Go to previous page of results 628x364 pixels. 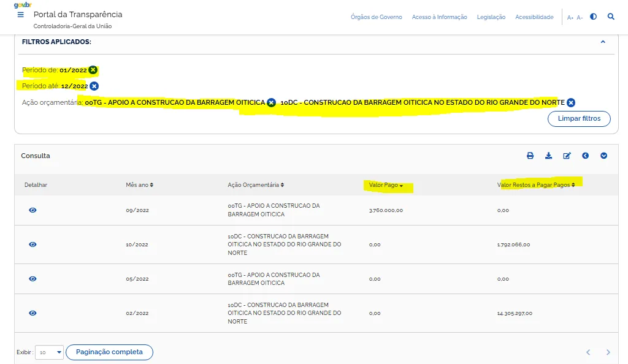588,352
